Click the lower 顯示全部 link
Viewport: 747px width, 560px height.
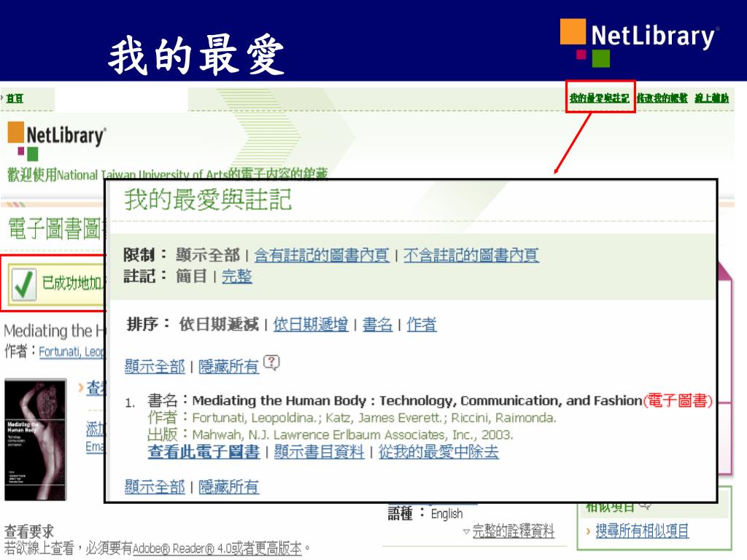(x=155, y=486)
